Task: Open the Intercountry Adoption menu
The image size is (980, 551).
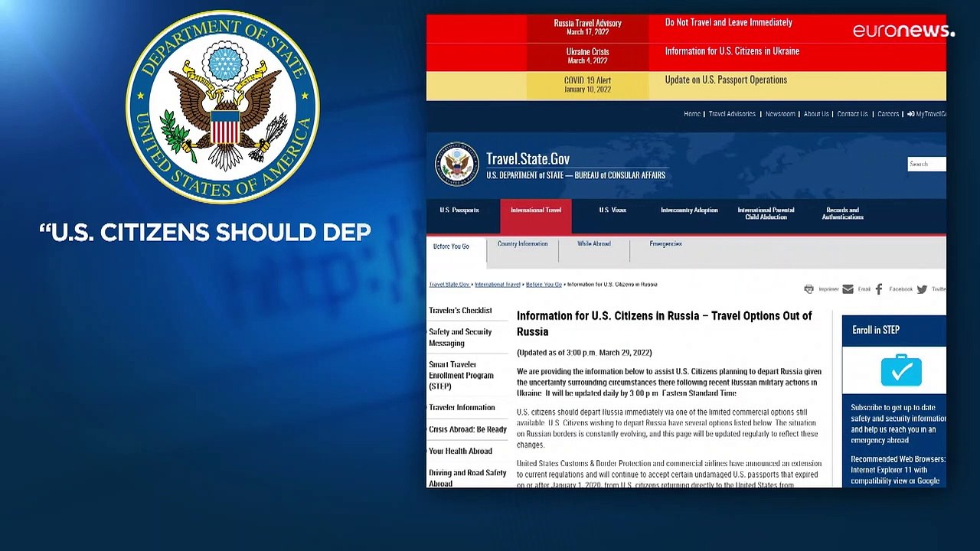Action: [689, 210]
